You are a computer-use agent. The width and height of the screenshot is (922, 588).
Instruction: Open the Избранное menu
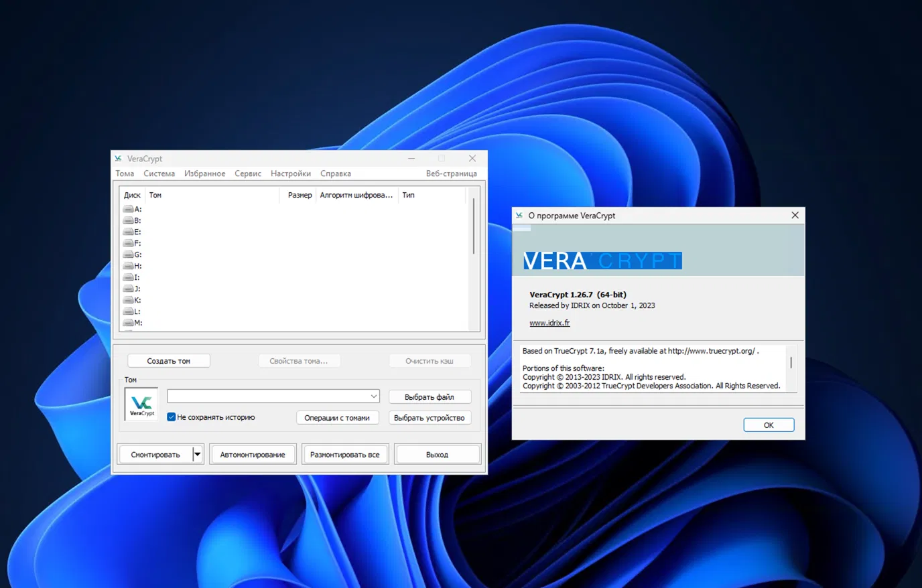(x=204, y=174)
